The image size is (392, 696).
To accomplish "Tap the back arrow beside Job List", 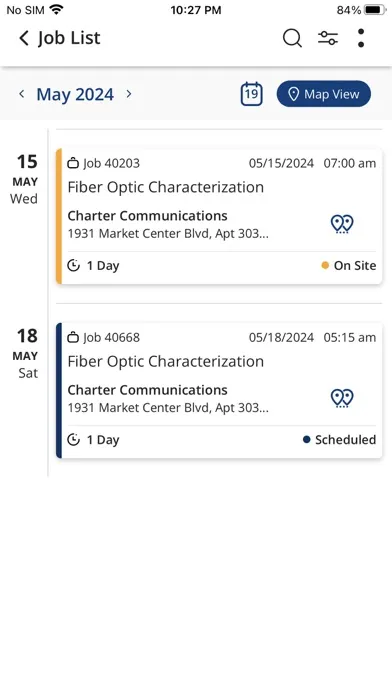I will click(24, 38).
